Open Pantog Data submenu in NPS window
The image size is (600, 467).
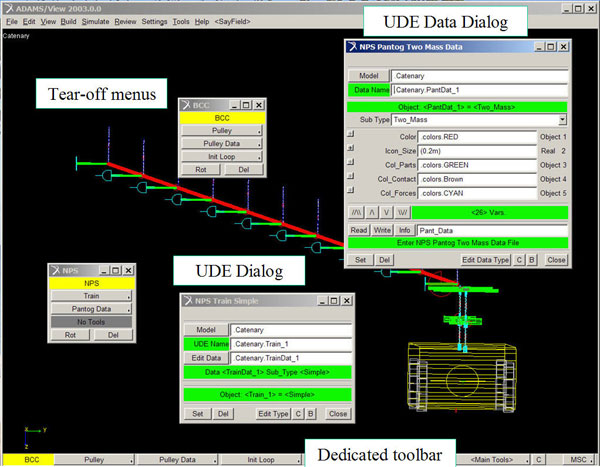click(x=91, y=309)
